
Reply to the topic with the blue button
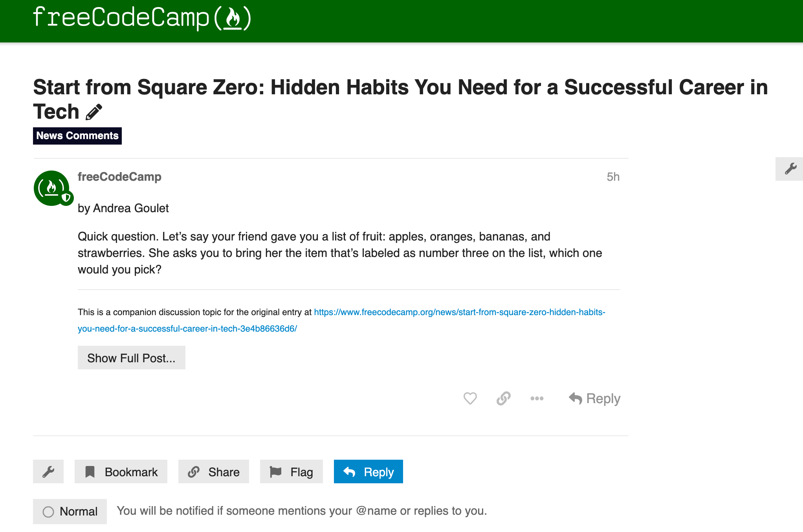[368, 471]
